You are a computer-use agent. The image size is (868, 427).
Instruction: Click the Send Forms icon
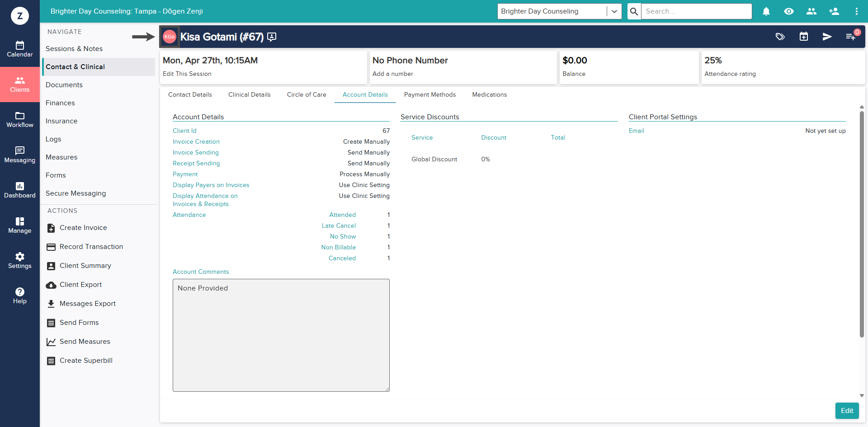(x=51, y=323)
